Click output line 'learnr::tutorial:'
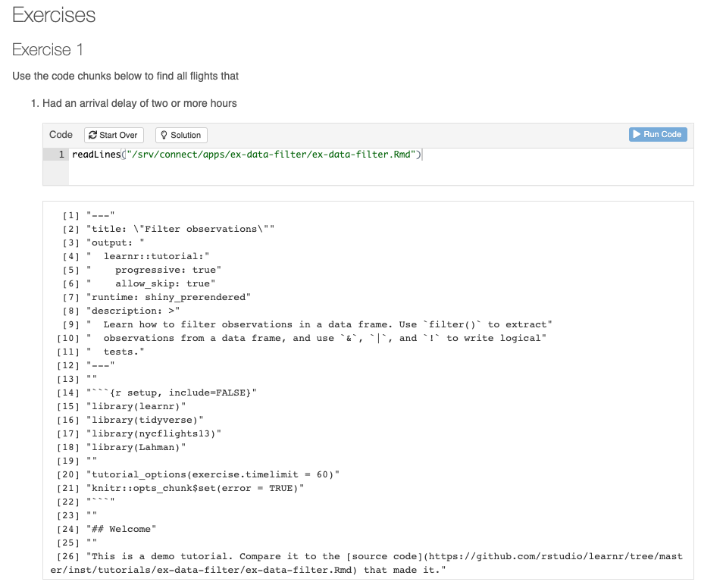The image size is (723, 588). coord(148,256)
